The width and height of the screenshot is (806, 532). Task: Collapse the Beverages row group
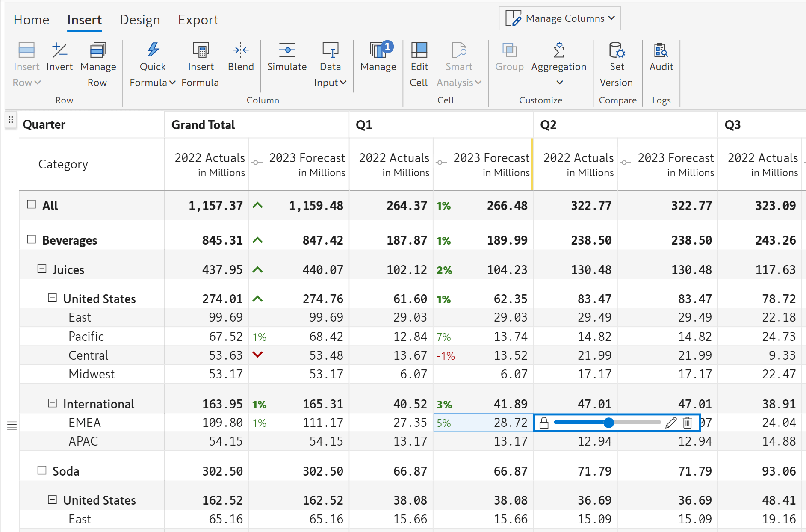point(32,239)
